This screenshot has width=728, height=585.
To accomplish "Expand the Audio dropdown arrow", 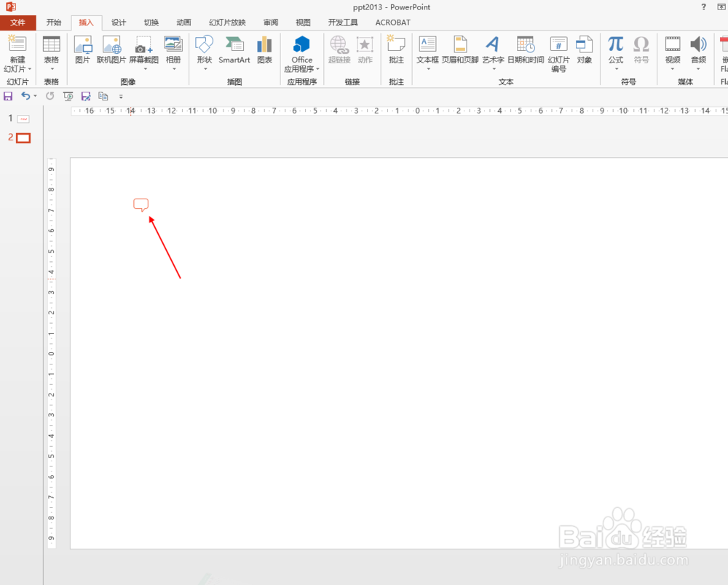I will (698, 69).
